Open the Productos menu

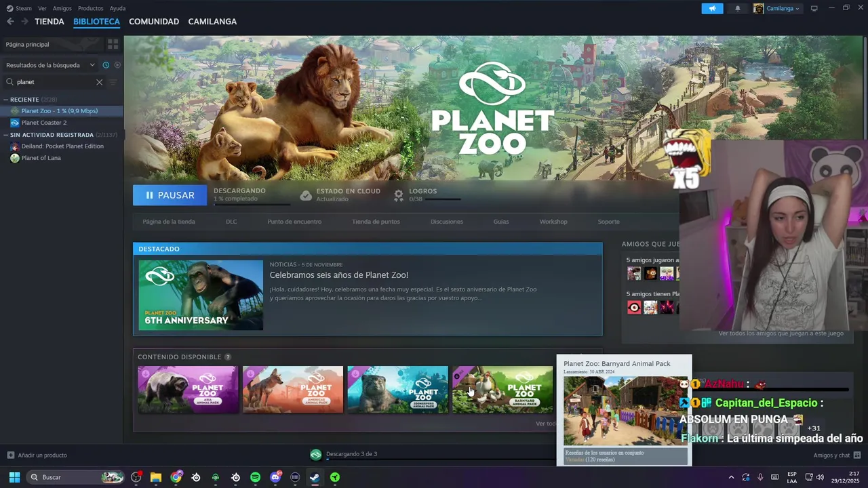[x=91, y=8]
